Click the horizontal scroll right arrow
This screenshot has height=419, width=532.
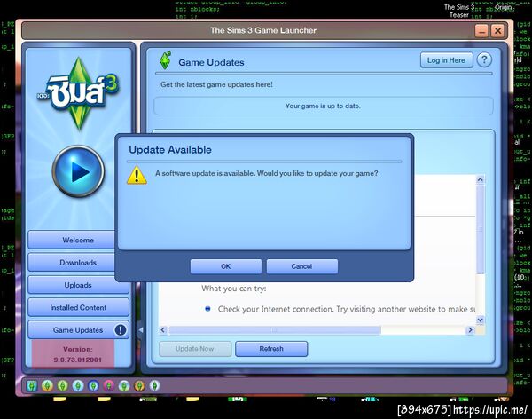tap(470, 330)
